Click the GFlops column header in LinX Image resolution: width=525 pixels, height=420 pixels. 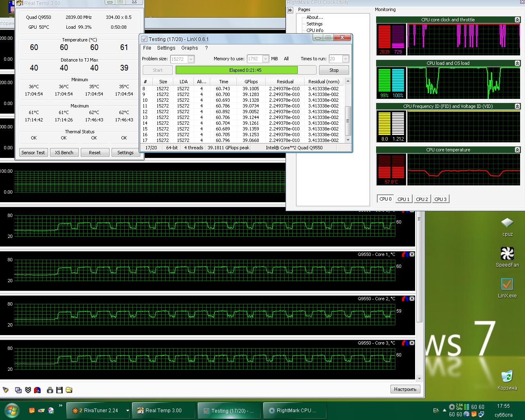coord(251,82)
